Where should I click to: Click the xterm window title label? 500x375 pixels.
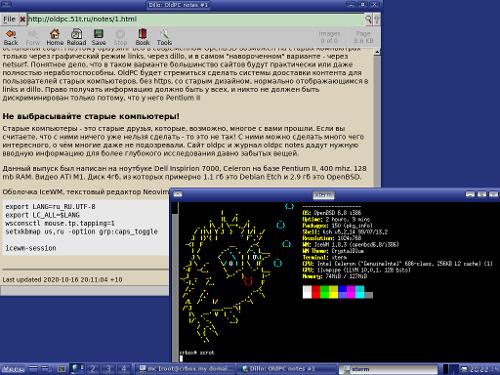tap(323, 195)
